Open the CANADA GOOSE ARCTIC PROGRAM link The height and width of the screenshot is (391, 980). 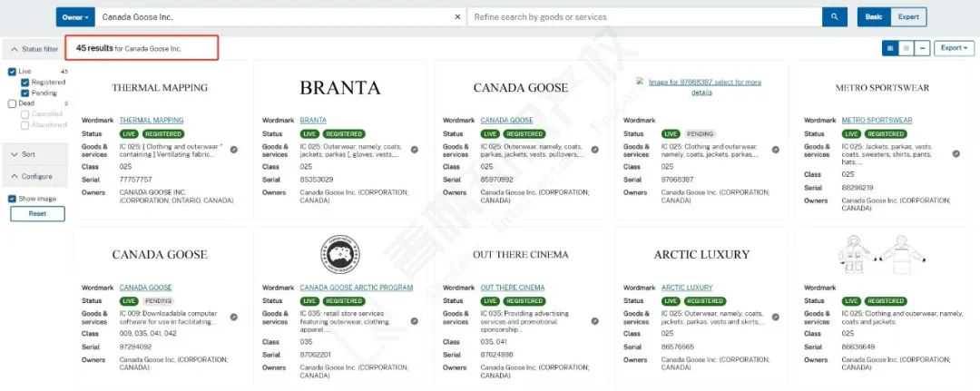[x=357, y=288]
